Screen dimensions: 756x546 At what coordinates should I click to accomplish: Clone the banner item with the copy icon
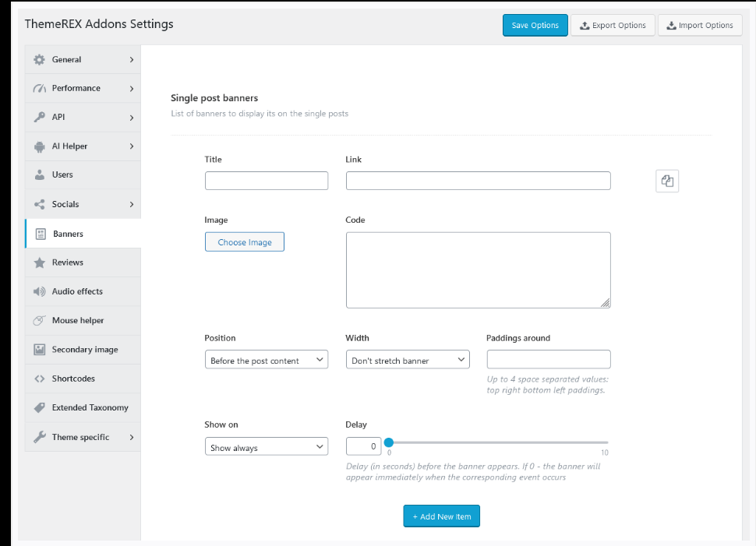[667, 181]
